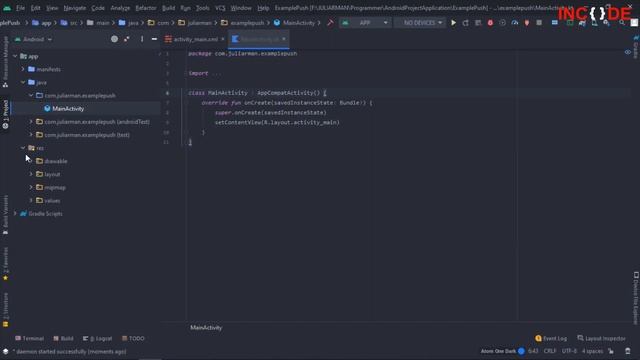Open the Structure side tab
Viewport: 640px width, 360px height.
(5, 310)
